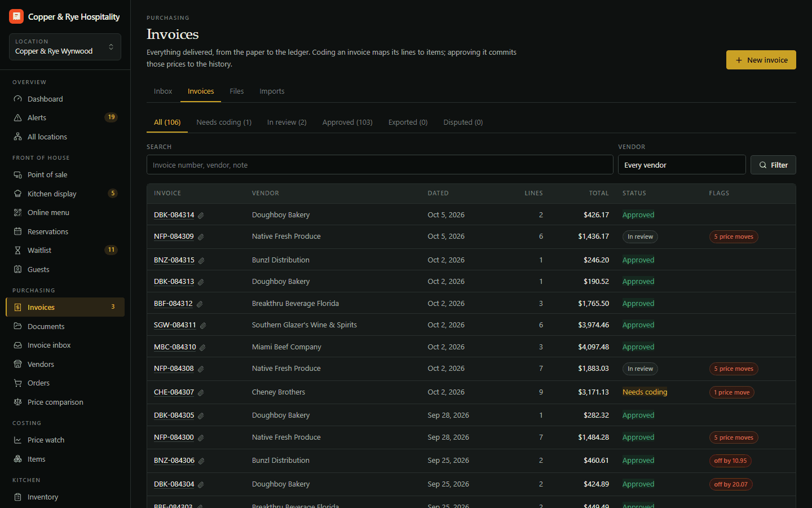
Task: Click the Price watch chart icon
Action: pos(17,440)
